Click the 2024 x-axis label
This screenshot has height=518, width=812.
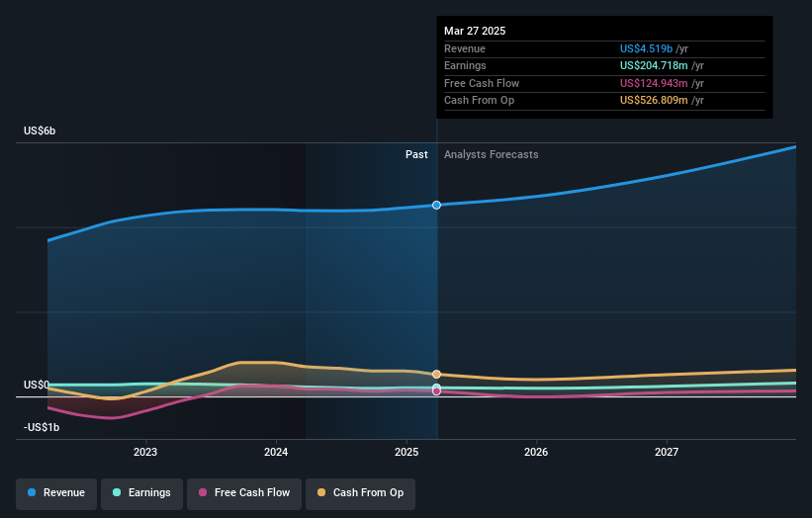coord(276,453)
